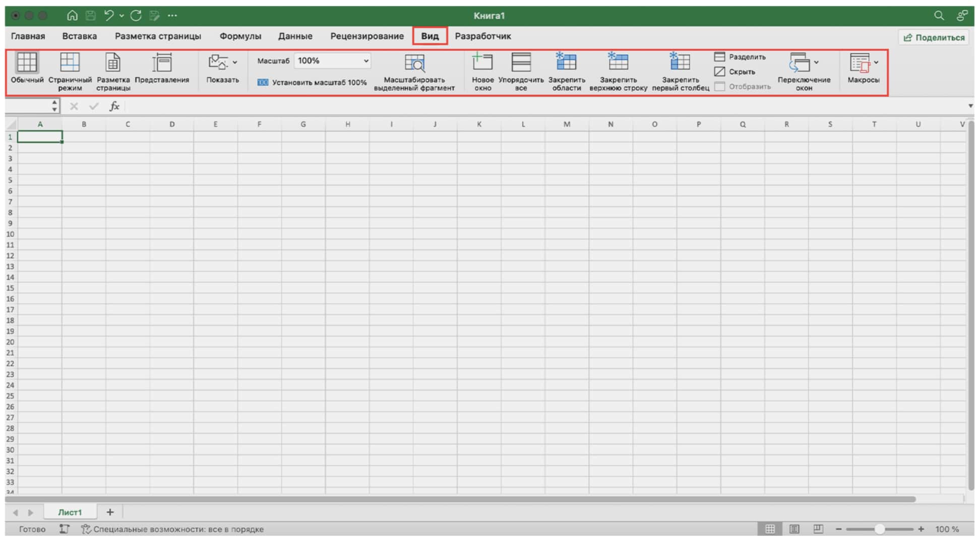Open the Формулы ribbon tab
Screen dimensions: 980x542
(x=240, y=36)
